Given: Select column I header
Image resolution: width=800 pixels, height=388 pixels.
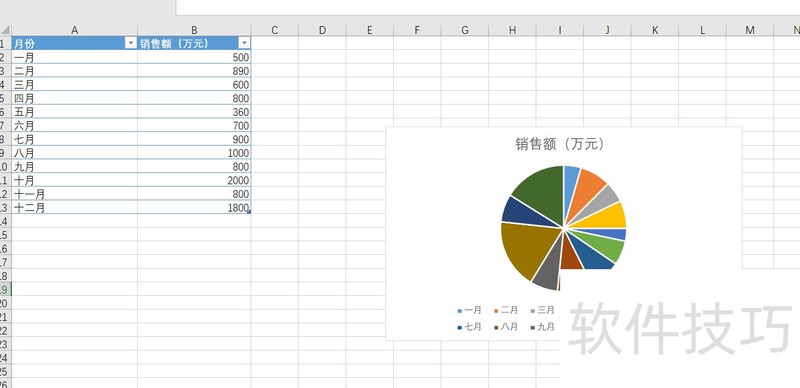Looking at the screenshot, I should (560, 30).
